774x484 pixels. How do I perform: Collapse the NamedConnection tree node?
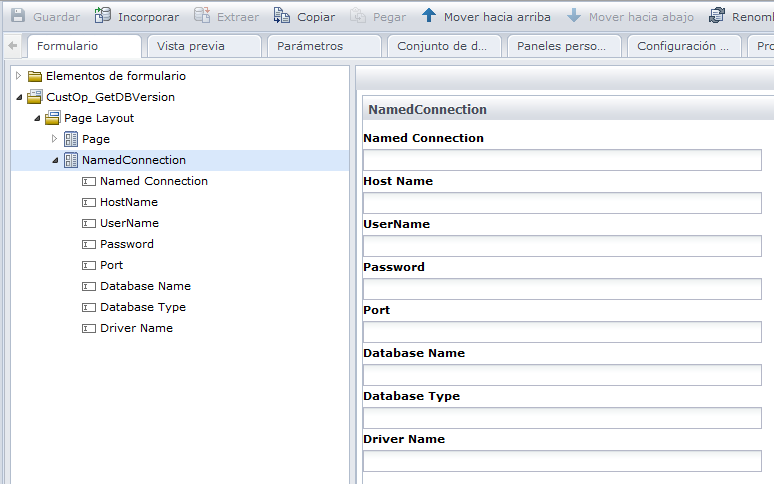point(55,160)
